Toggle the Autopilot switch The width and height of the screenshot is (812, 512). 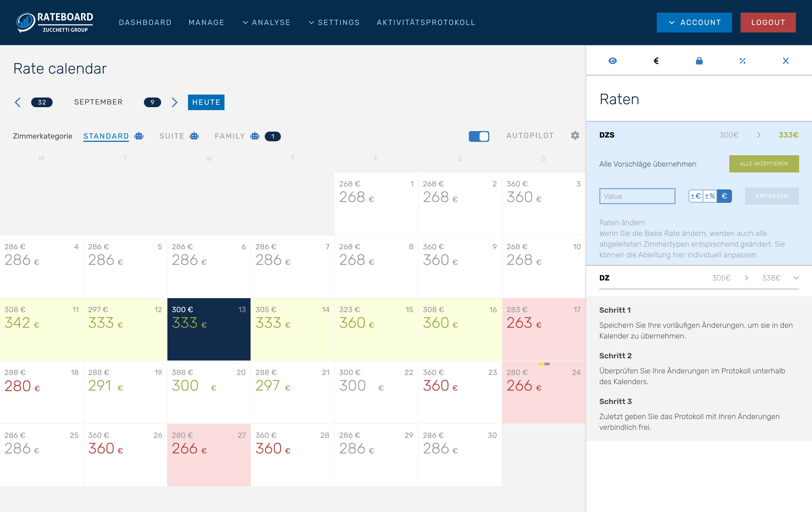coord(479,136)
